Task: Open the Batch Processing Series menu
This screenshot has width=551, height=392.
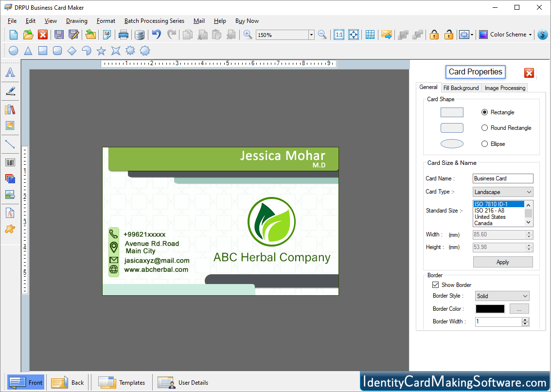Action: [x=154, y=21]
